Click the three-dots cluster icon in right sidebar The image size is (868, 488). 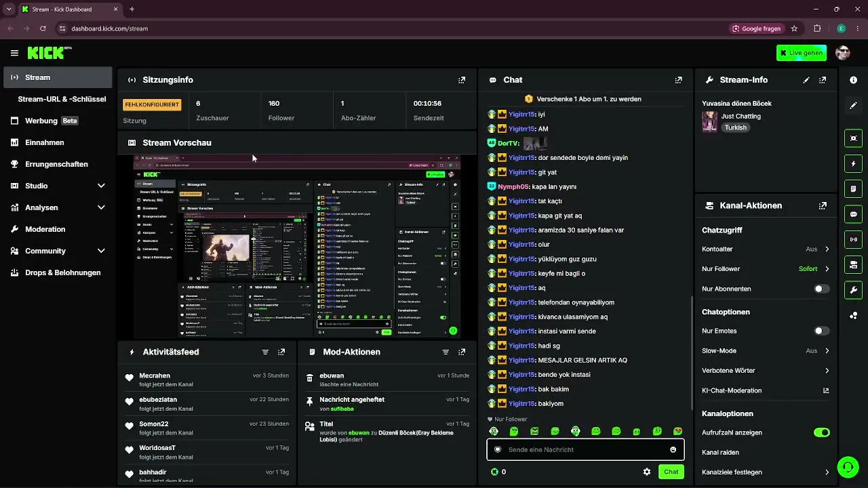coord(853,316)
